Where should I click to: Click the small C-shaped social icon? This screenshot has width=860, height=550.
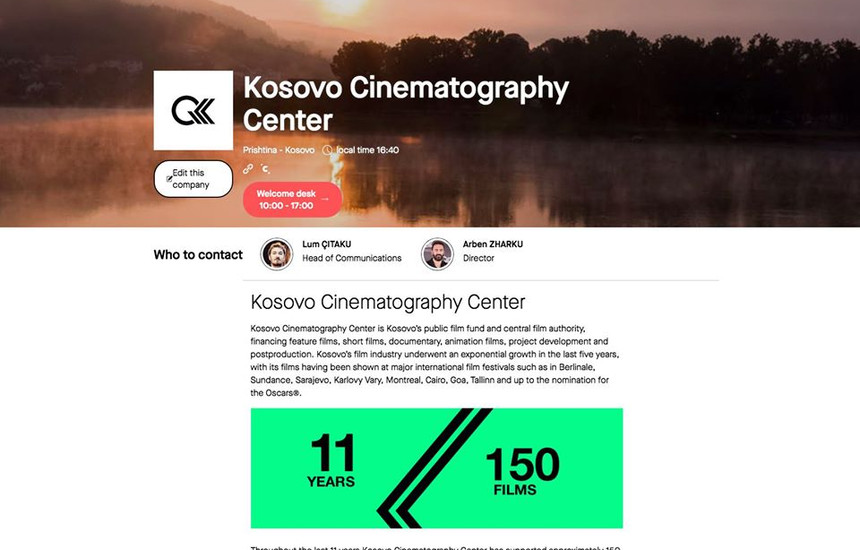[x=265, y=169]
